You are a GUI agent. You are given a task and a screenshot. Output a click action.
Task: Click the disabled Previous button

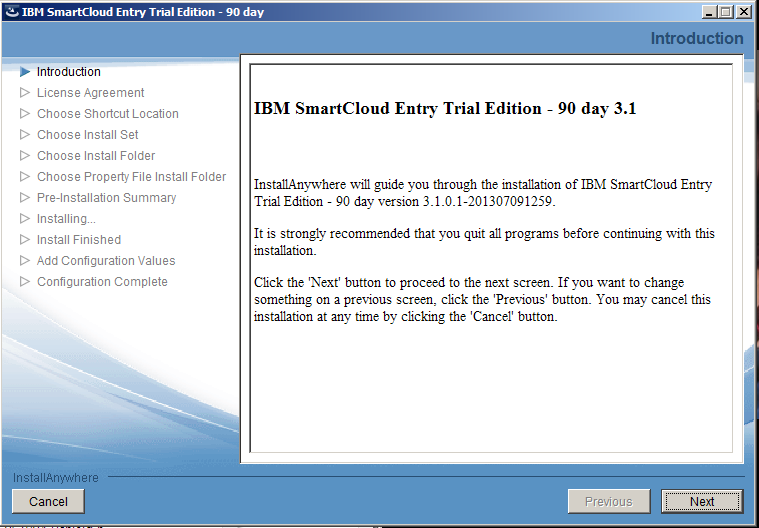coord(608,501)
